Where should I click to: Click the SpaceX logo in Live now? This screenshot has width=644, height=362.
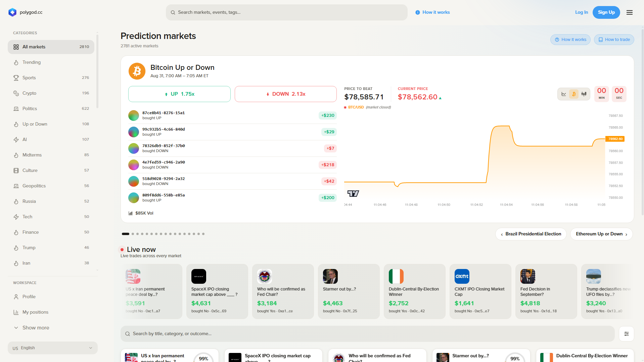199,276
